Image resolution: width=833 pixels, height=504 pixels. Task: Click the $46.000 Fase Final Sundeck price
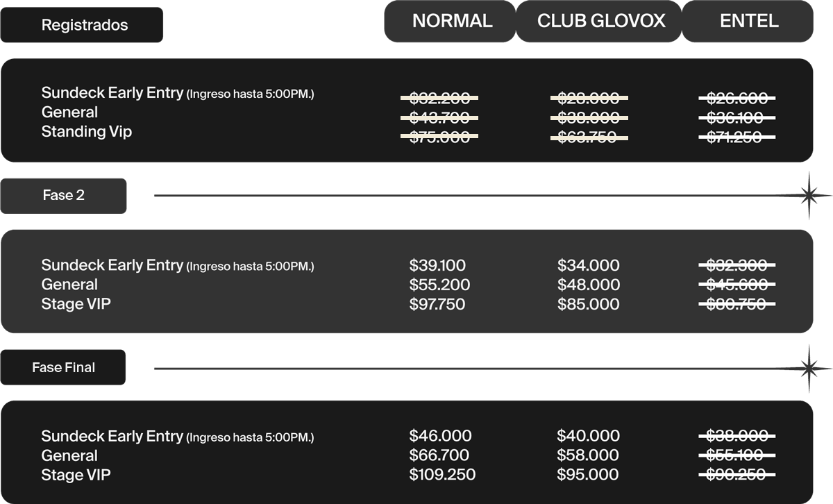(440, 436)
